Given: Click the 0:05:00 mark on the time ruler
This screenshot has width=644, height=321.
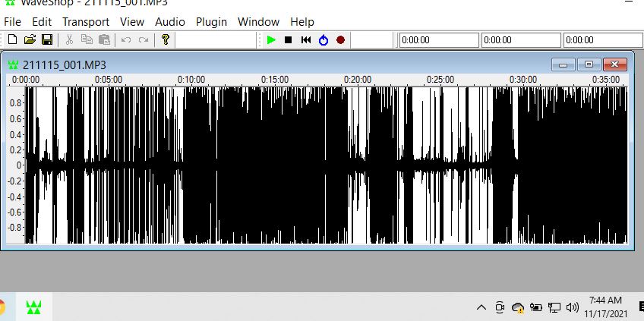Looking at the screenshot, I should tap(109, 80).
